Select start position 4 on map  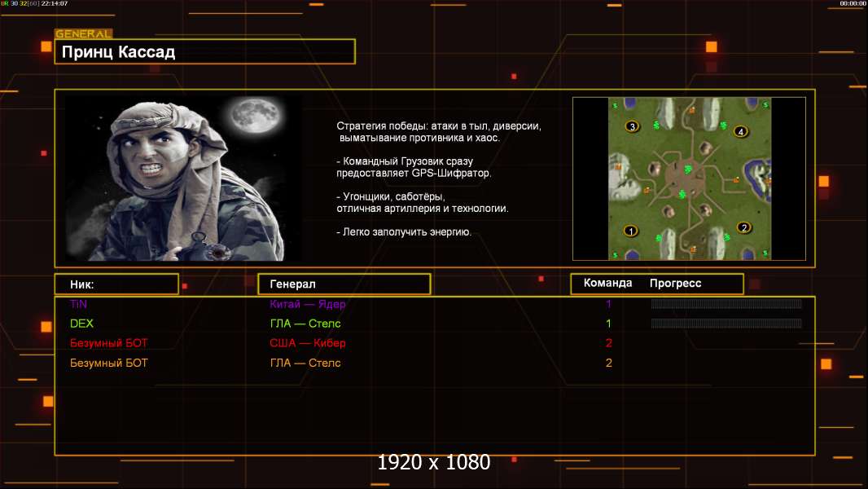[x=741, y=132]
